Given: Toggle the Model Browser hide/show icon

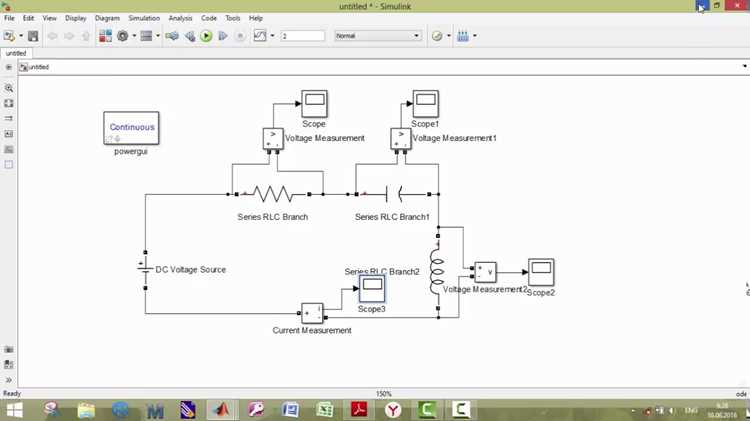Looking at the screenshot, I should (x=9, y=67).
